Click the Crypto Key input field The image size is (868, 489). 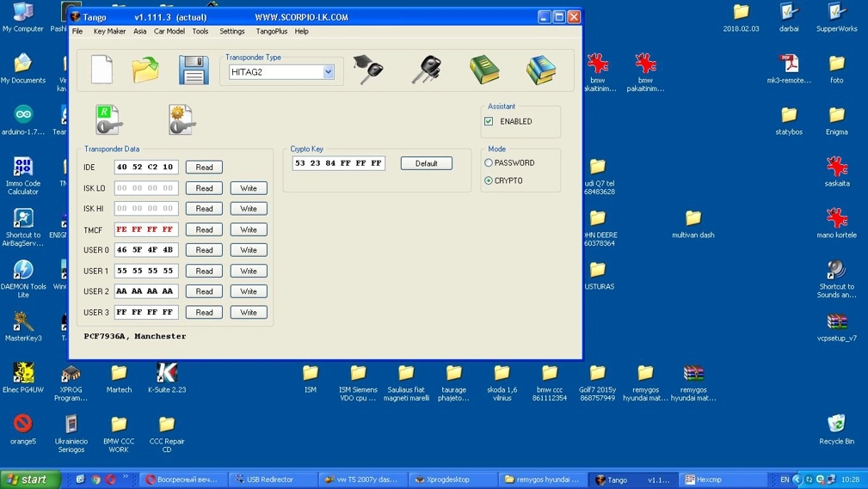(338, 163)
